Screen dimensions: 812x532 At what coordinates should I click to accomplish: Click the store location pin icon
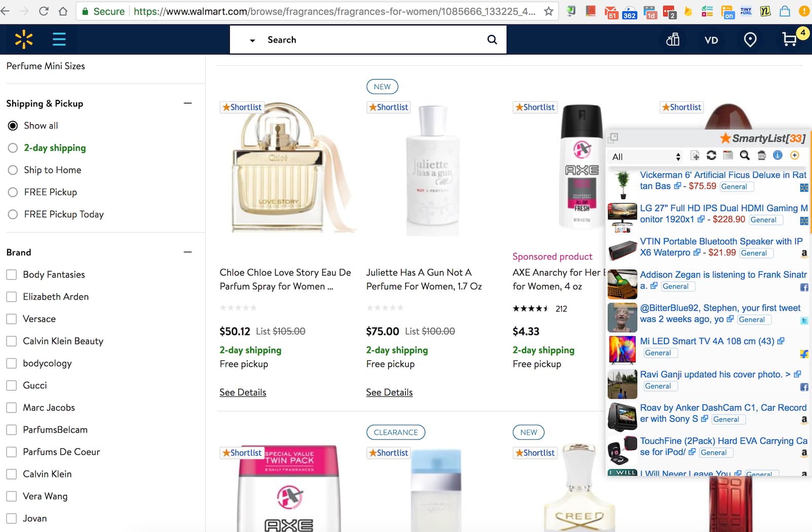point(750,40)
